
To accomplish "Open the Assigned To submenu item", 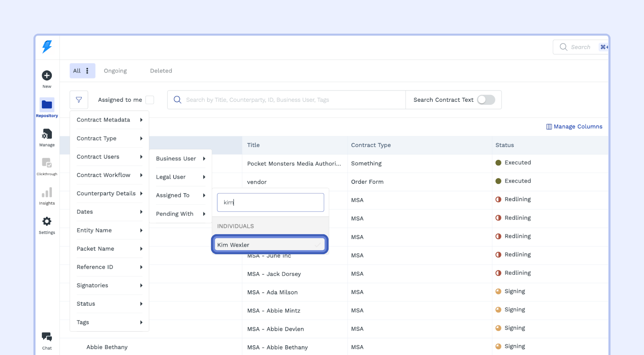I will pyautogui.click(x=180, y=195).
